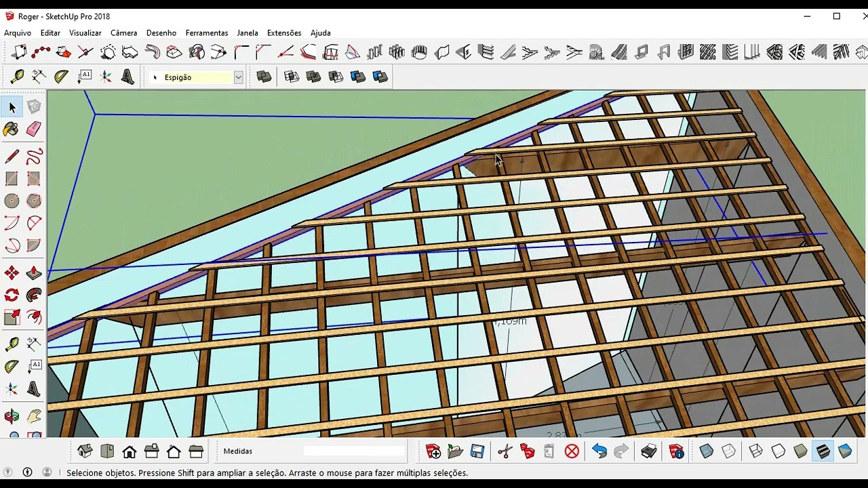Switch to Back view

[x=174, y=451]
